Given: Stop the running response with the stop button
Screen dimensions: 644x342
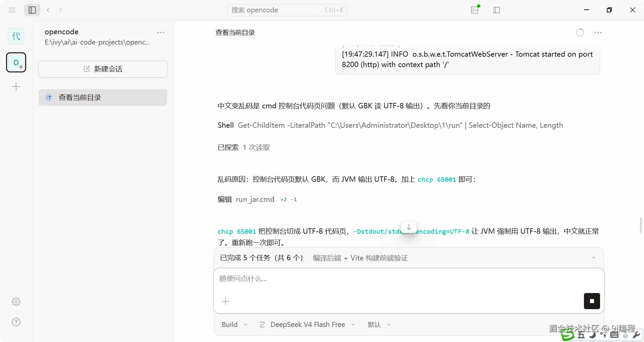Looking at the screenshot, I should [x=592, y=301].
